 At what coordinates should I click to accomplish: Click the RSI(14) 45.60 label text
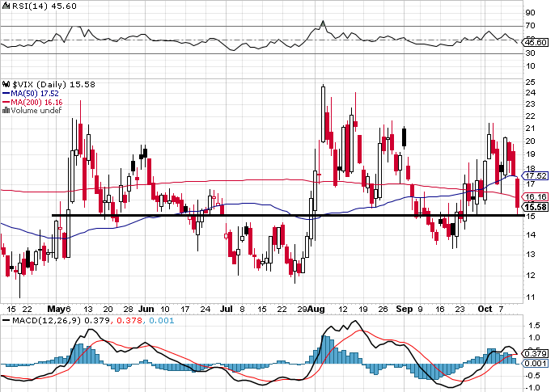point(36,5)
